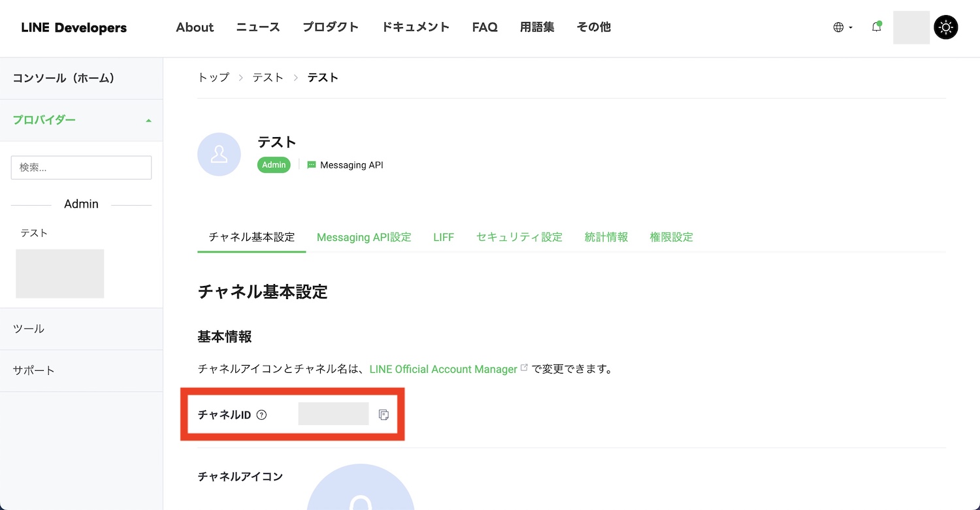Open サポート in the sidebar

tap(81, 371)
